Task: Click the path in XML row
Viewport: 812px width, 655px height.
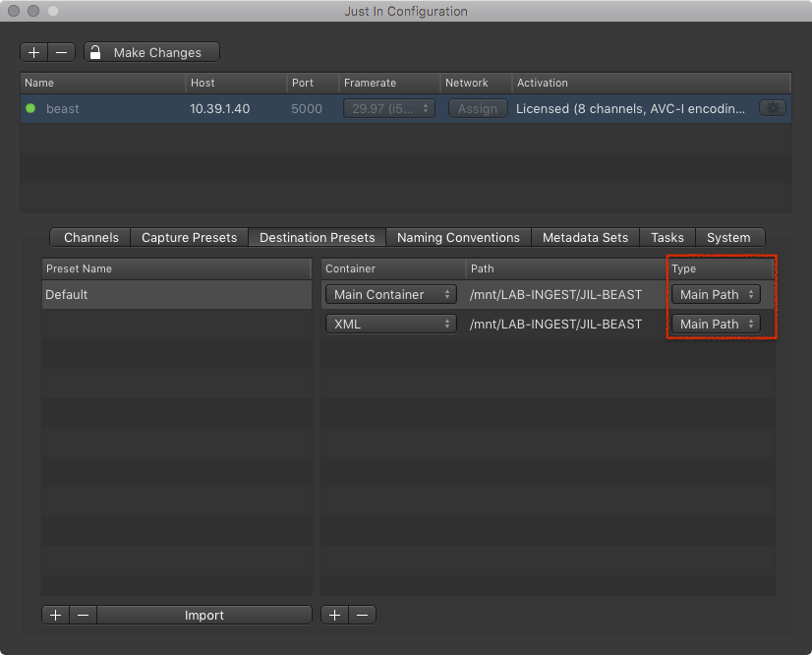Action: pos(555,324)
